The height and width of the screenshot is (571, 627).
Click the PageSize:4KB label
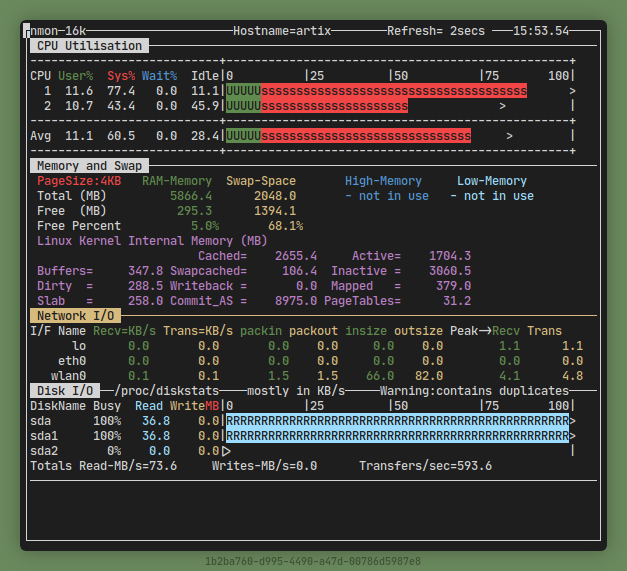79,181
